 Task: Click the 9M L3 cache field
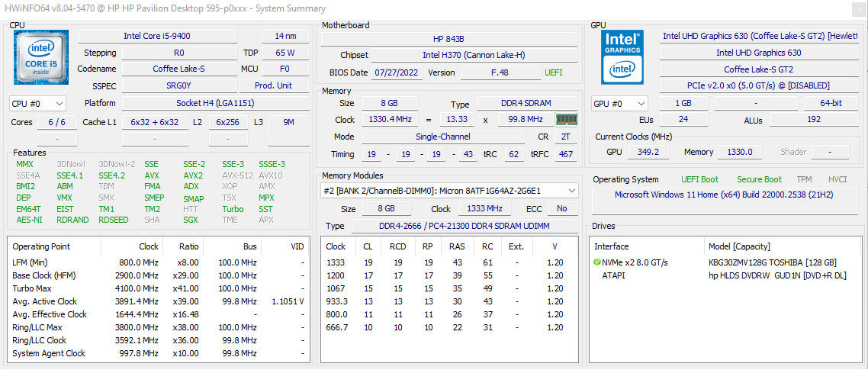pyautogui.click(x=289, y=130)
